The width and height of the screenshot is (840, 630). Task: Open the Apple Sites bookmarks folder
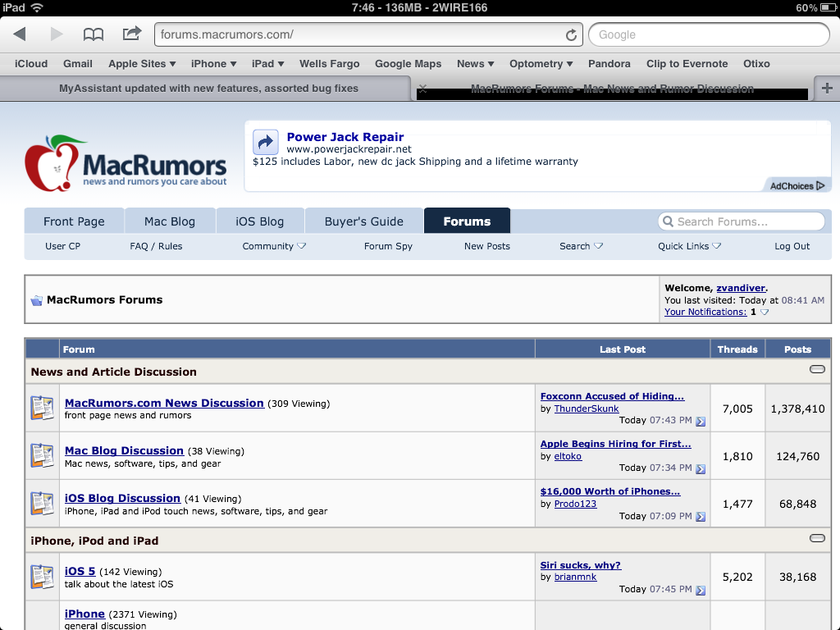[x=142, y=64]
